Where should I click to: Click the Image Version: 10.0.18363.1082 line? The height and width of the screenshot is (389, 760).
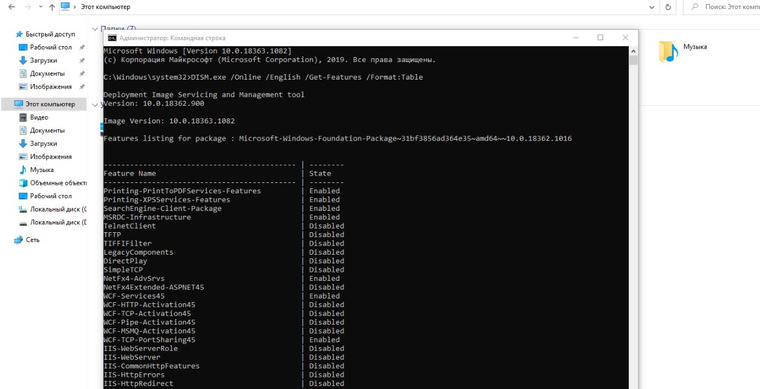coord(169,121)
